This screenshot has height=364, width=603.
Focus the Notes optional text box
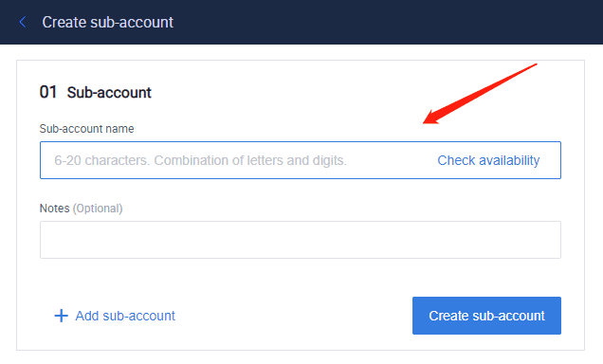point(301,240)
